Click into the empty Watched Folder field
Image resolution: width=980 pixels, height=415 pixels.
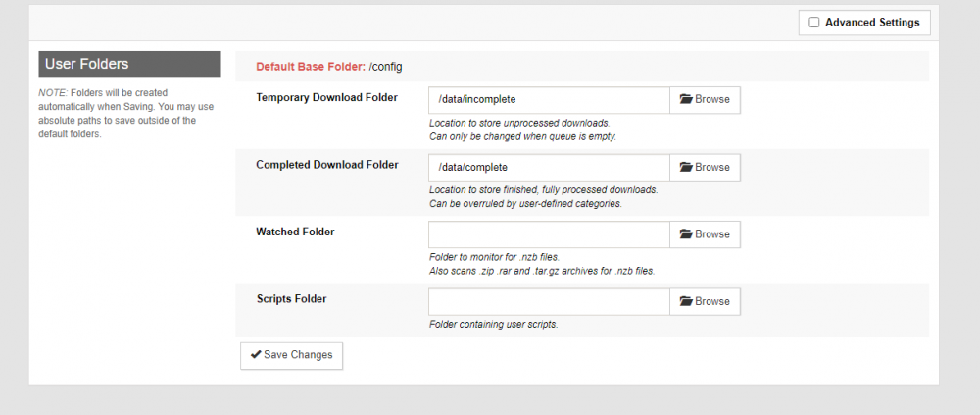tap(550, 234)
